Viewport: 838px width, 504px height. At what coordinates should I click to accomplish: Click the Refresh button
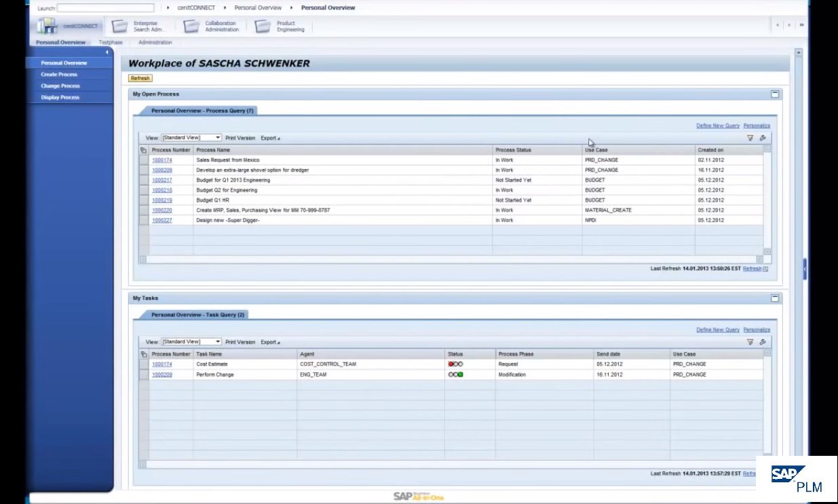(140, 78)
